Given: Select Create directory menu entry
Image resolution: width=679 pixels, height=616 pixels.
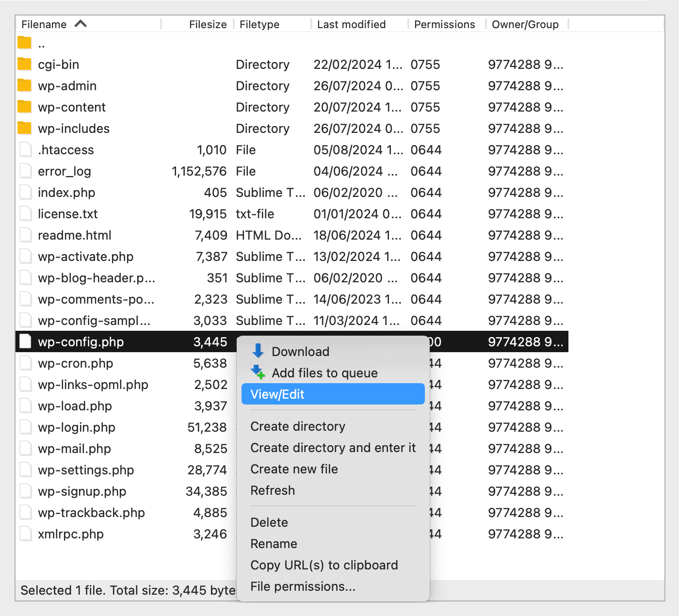Looking at the screenshot, I should [x=333, y=426].
